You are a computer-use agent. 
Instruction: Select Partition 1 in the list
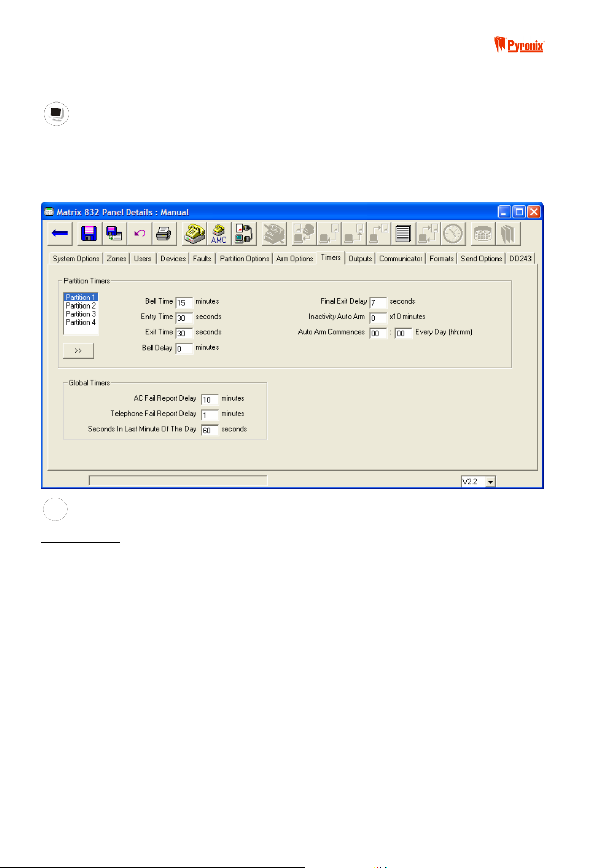(81, 297)
